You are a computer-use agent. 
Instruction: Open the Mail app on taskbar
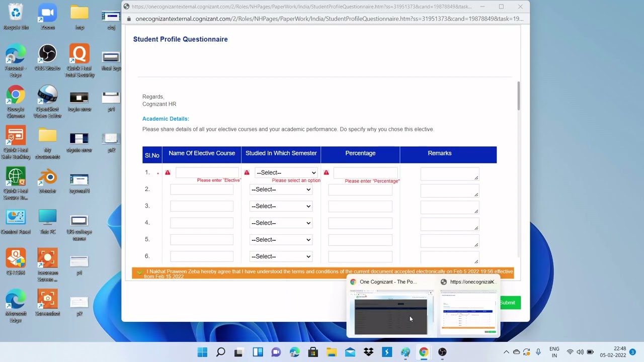(x=350, y=352)
